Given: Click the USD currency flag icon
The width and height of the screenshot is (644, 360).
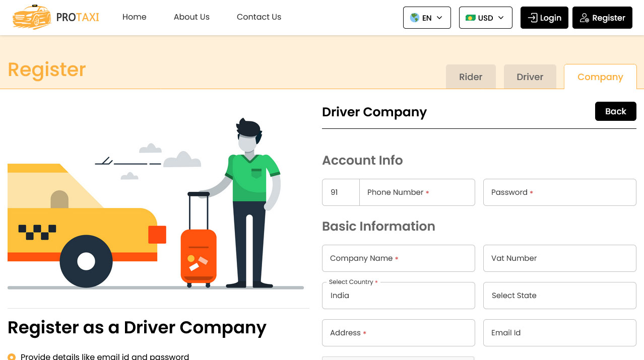Looking at the screenshot, I should tap(471, 18).
